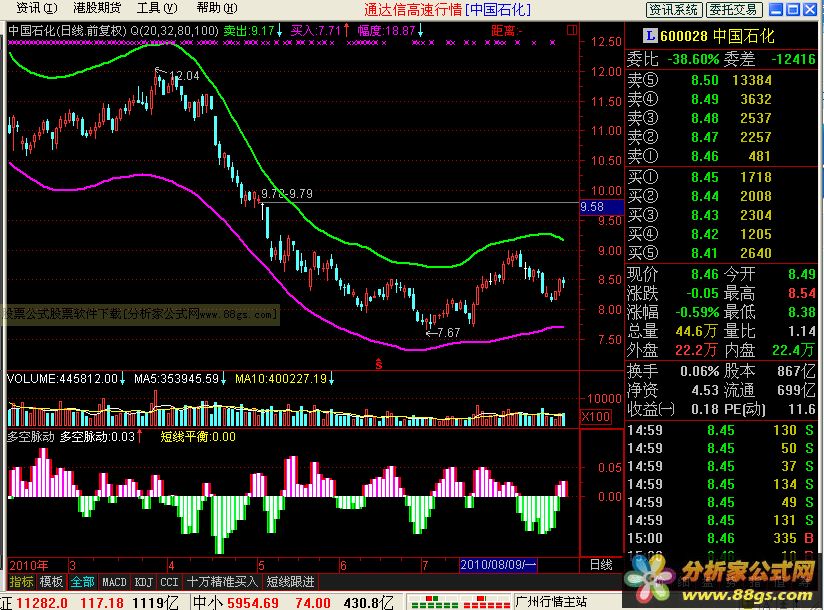The height and width of the screenshot is (610, 824).
Task: Open the 资讯(I) menu
Action: 36,8
